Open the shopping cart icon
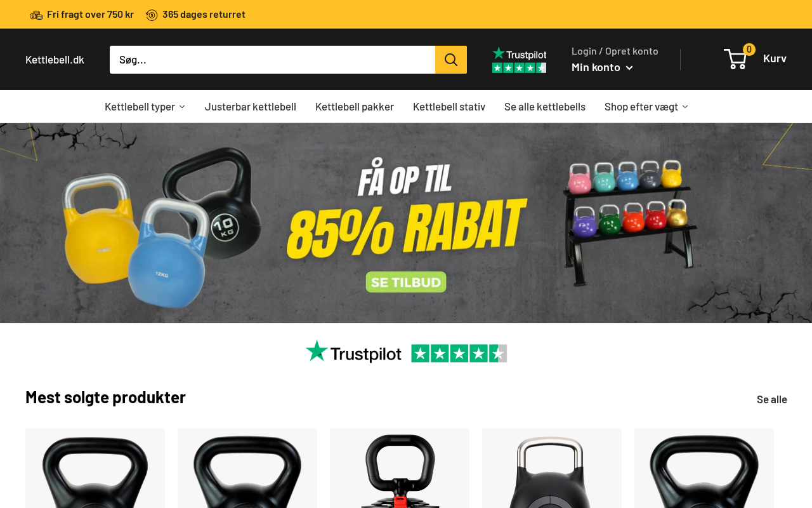The image size is (812, 508). [x=735, y=59]
